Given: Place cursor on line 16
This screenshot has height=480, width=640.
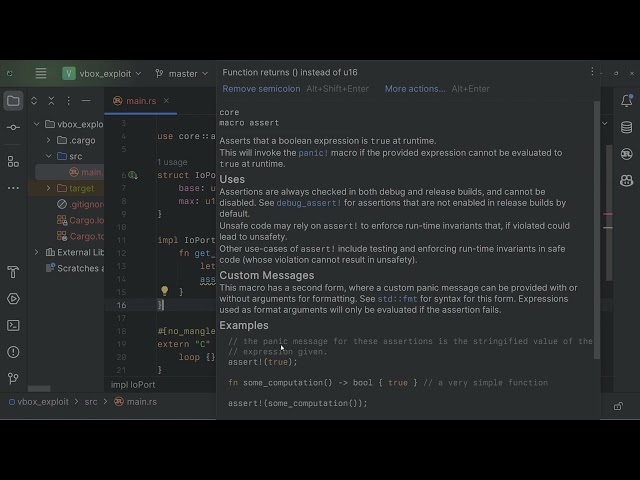Looking at the screenshot, I should [x=160, y=305].
